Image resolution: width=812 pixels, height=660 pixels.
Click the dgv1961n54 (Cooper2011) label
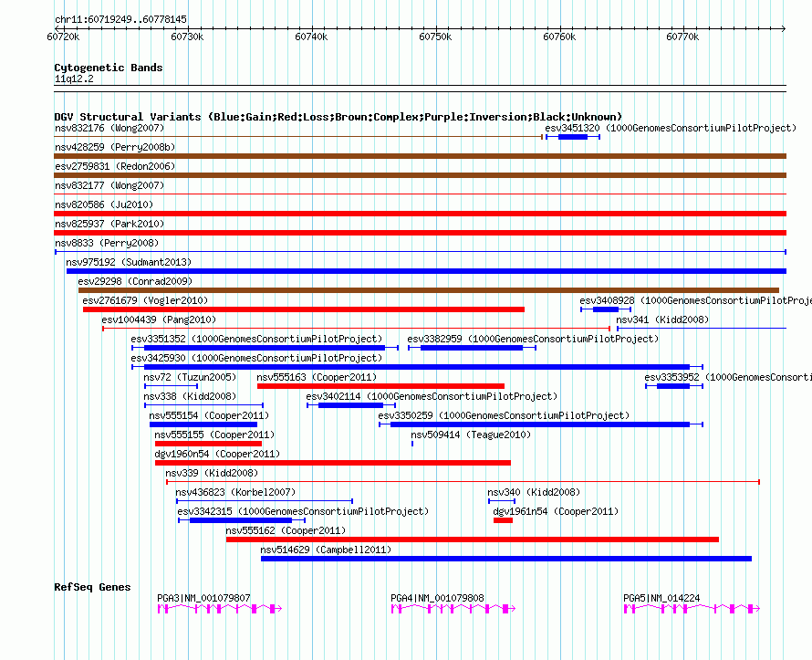coord(555,511)
